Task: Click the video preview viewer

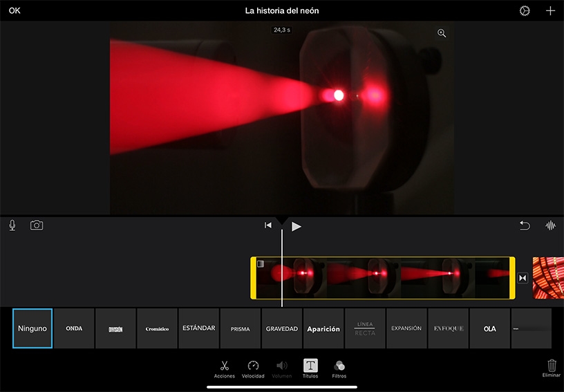Action: pos(281,118)
